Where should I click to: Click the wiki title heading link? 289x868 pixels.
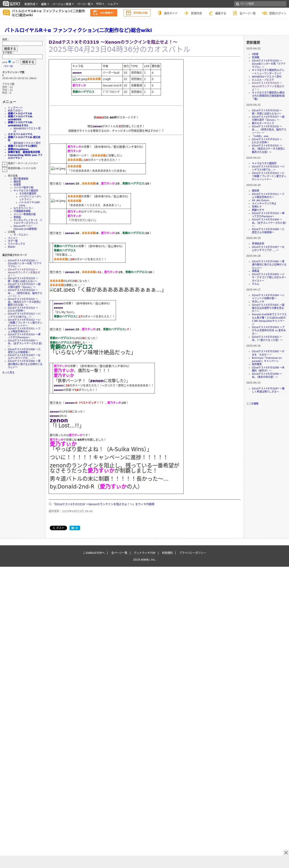coord(78,30)
